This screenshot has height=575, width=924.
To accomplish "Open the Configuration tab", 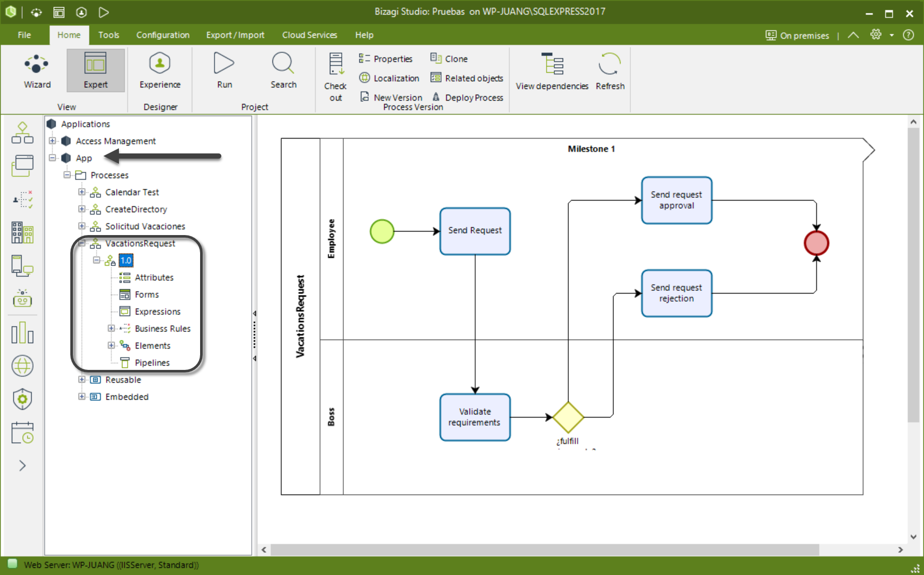I will pyautogui.click(x=163, y=35).
